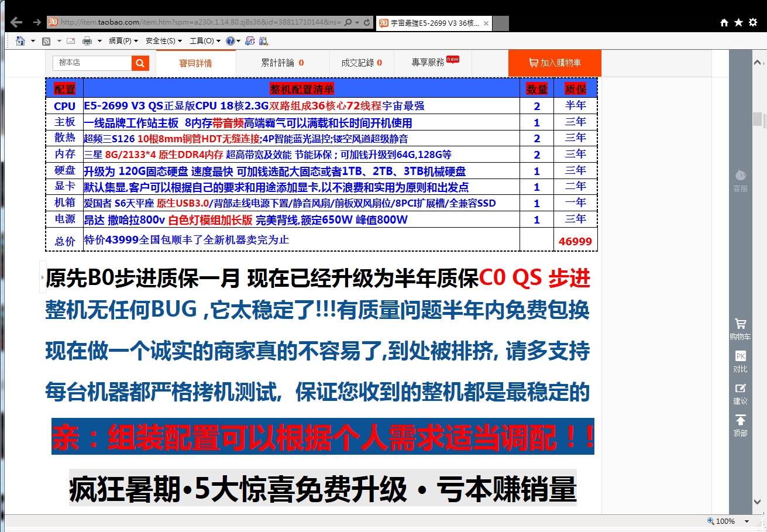Click the 电源 row label
The image size is (767, 532).
[64, 219]
